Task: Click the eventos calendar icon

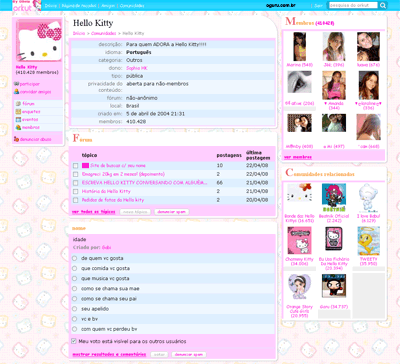Action: click(x=18, y=119)
